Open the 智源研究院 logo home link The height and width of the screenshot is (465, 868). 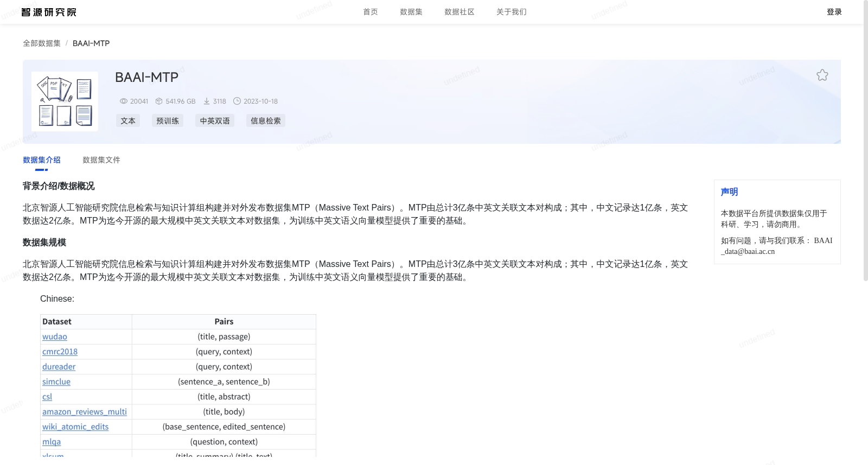[x=49, y=12]
